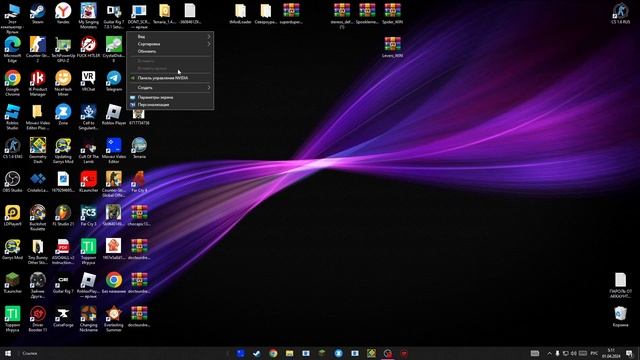Select the TLauncher Minecraft block icon
This screenshot has width=640, height=360.
(12, 283)
